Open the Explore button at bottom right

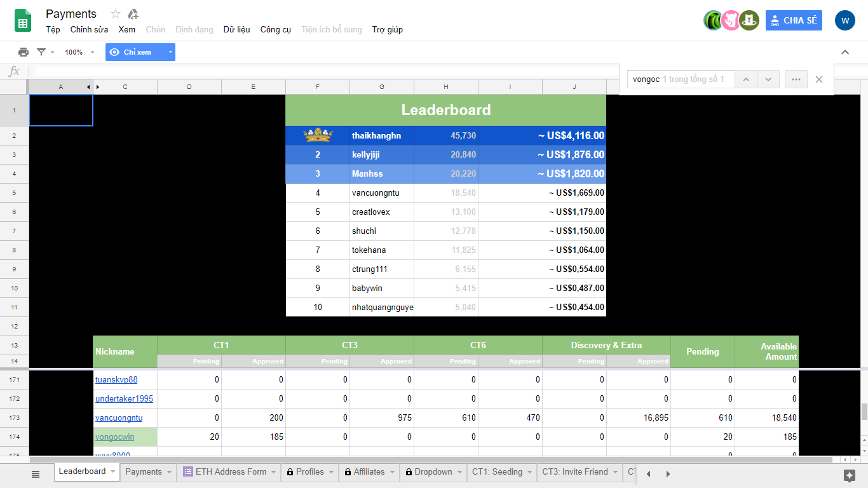850,475
